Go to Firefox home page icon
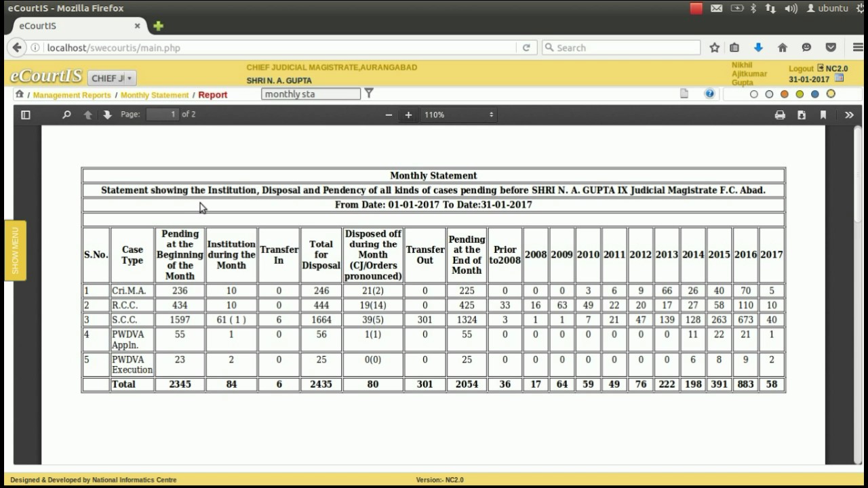This screenshot has height=488, width=868. (x=783, y=47)
